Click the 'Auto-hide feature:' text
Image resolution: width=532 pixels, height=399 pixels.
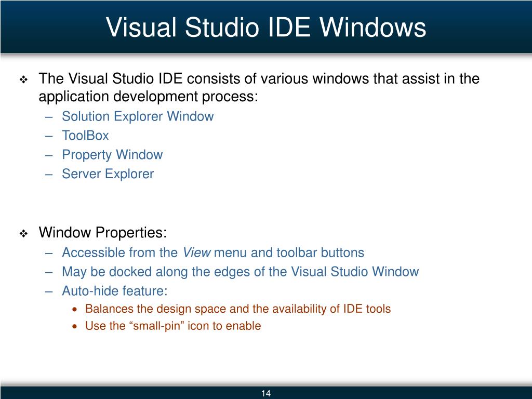click(x=115, y=291)
